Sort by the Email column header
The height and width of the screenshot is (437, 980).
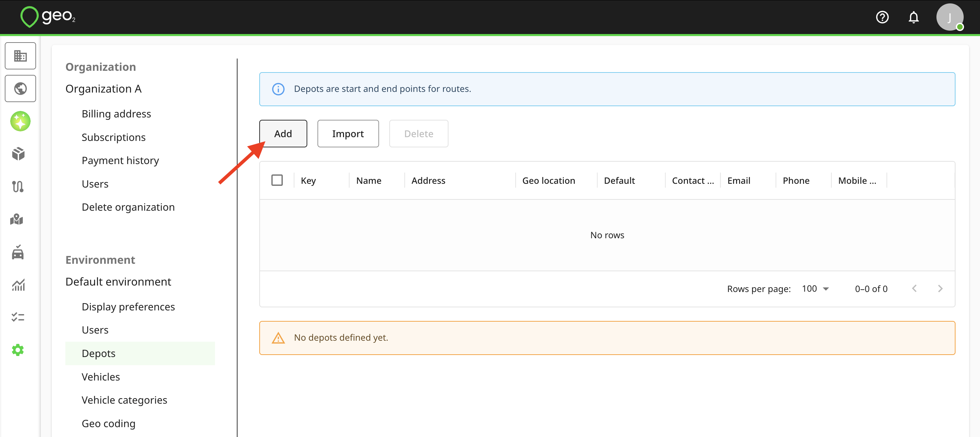coord(739,180)
